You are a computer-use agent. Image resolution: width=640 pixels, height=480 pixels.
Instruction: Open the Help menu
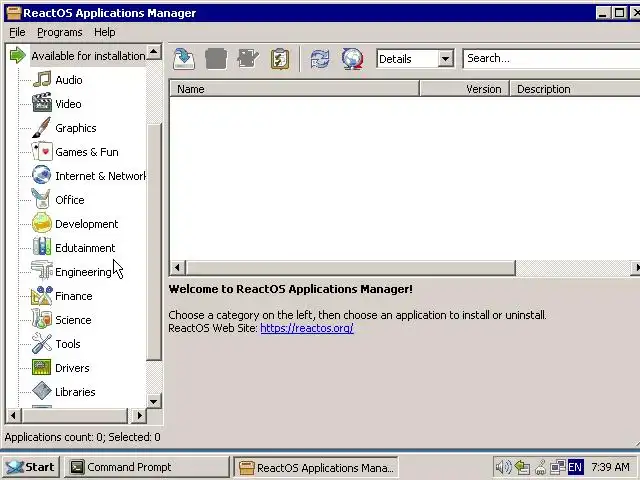pos(104,32)
